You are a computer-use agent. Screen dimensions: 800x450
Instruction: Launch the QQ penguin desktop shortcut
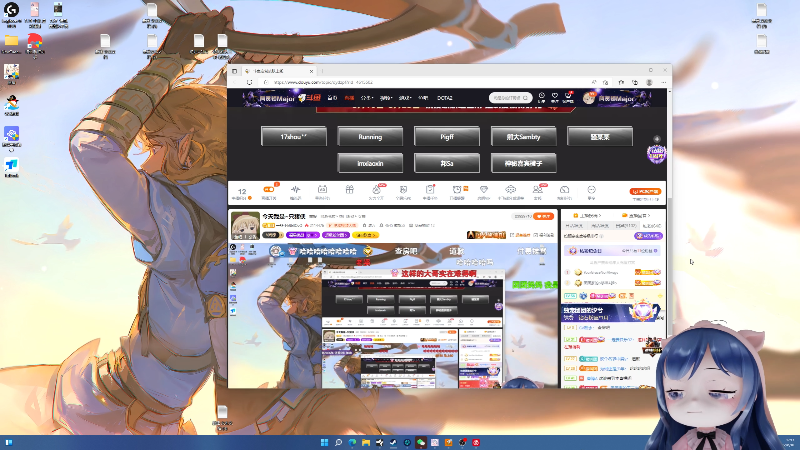11,104
